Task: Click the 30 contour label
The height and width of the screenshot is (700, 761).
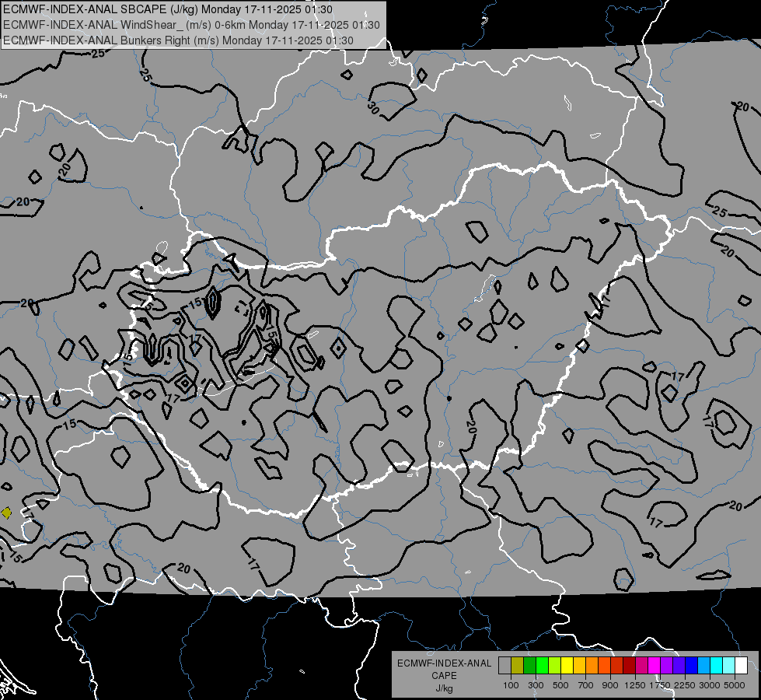Action: coord(373,108)
